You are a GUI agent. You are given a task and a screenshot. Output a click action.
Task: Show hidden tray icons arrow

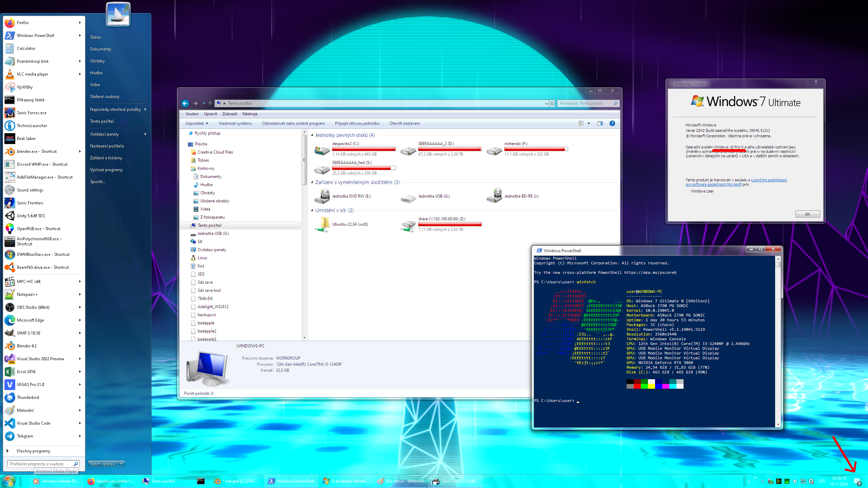coord(762,481)
